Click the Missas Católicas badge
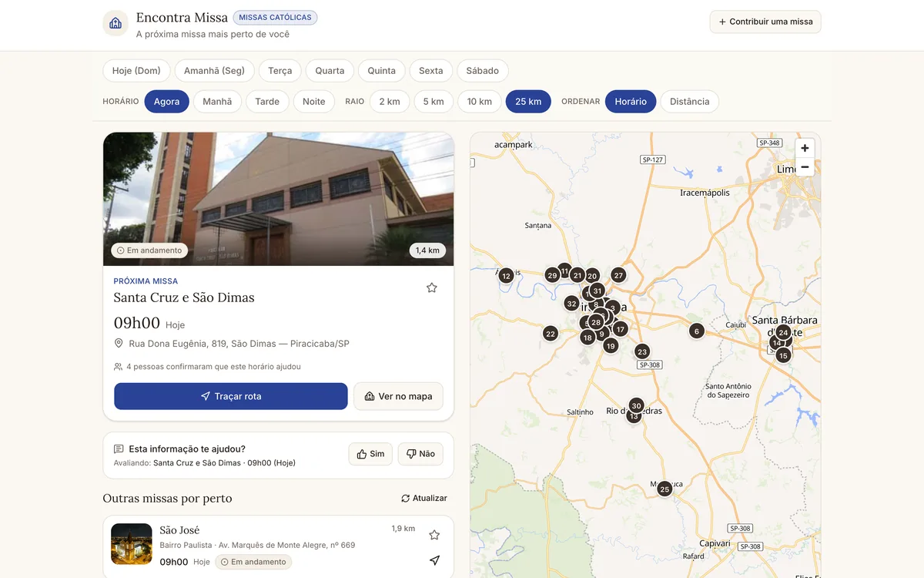Image resolution: width=924 pixels, height=578 pixels. (x=275, y=18)
